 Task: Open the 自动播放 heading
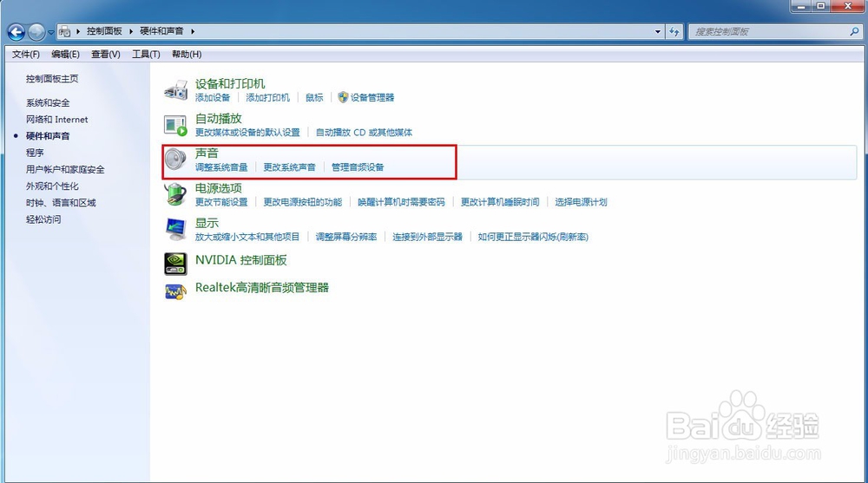point(219,119)
